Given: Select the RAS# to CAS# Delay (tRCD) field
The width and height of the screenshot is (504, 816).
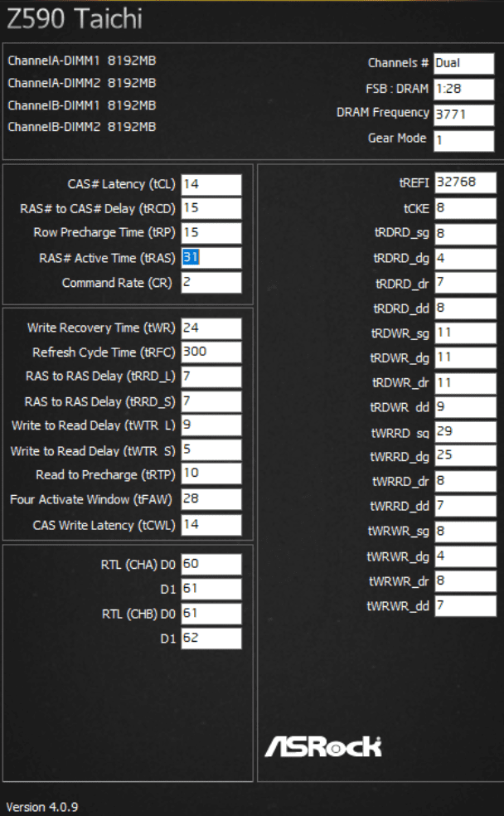Looking at the screenshot, I should [x=211, y=209].
